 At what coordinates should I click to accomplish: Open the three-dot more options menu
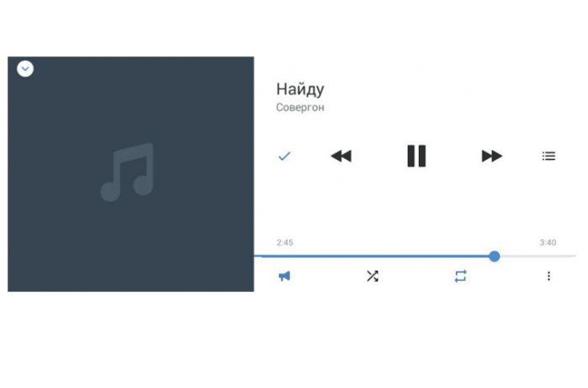548,276
